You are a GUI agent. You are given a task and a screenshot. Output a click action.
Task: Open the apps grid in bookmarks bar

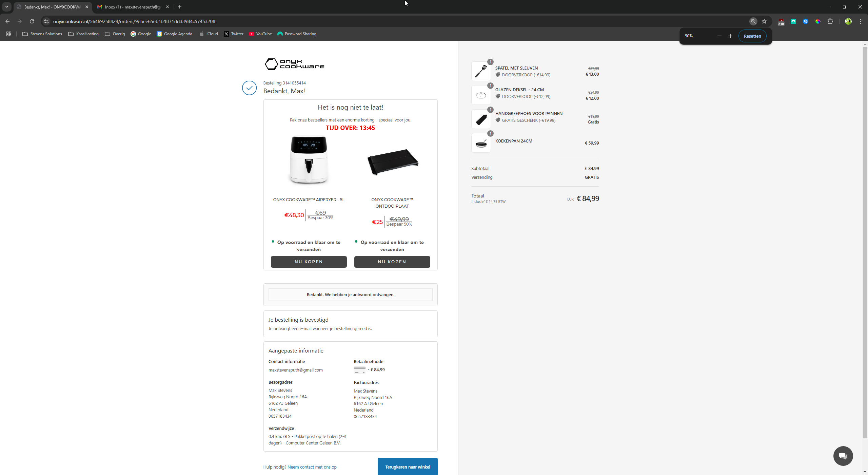9,34
